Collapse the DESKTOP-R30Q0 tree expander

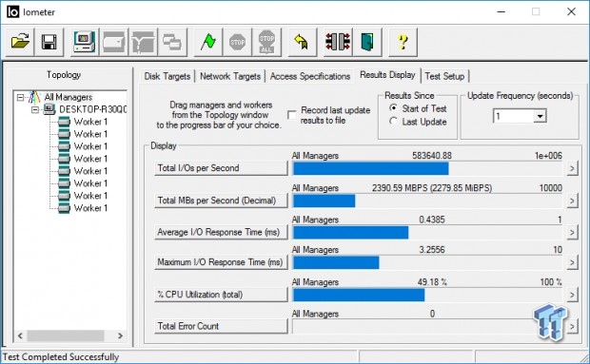coord(35,110)
